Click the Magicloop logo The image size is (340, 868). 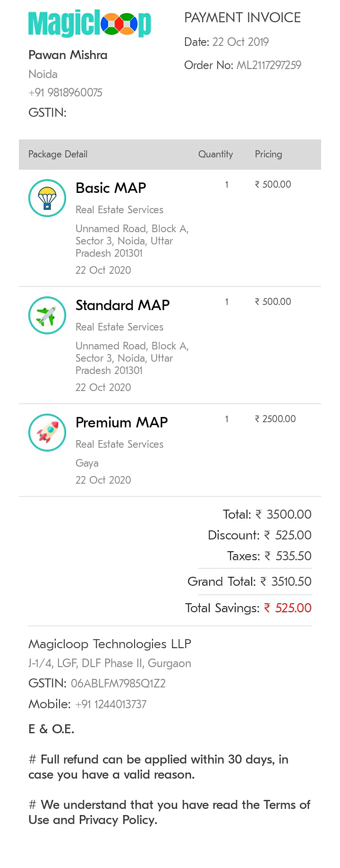[x=90, y=24]
